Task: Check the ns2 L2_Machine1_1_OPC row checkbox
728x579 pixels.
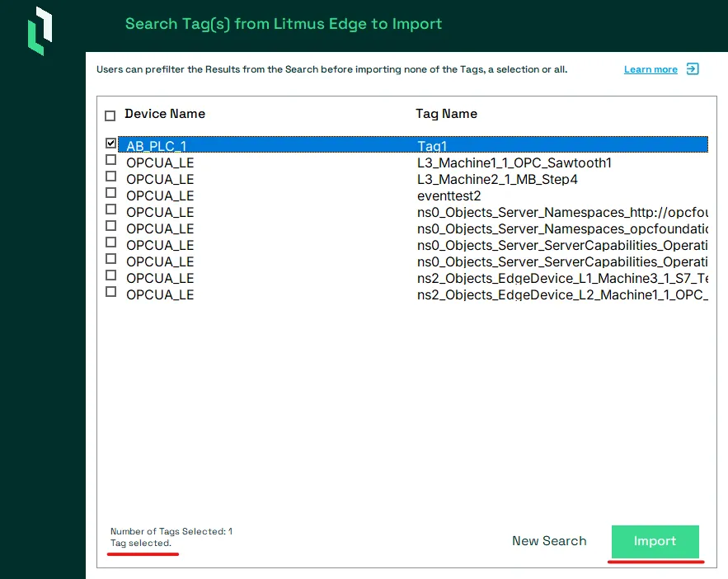Action: (x=110, y=292)
